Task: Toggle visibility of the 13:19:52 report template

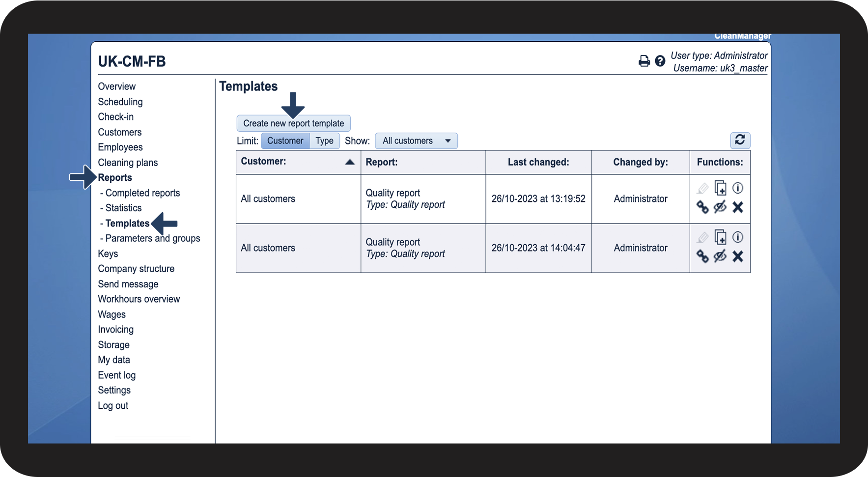Action: 720,207
